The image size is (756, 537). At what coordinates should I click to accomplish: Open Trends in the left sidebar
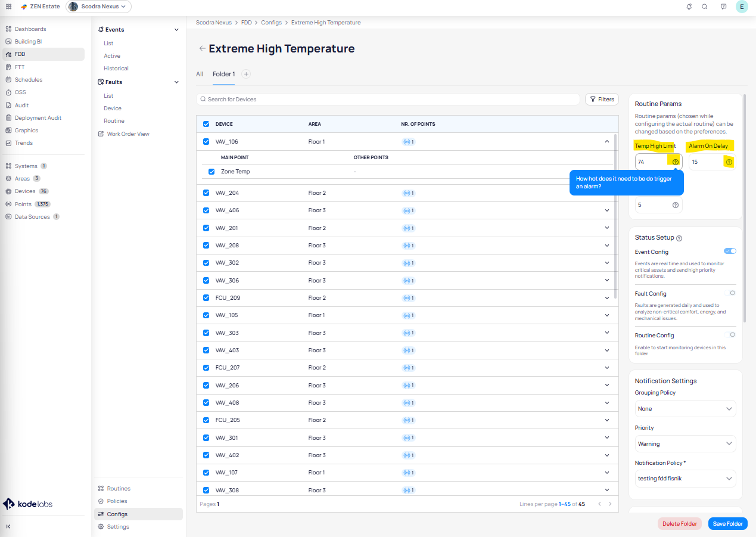pyautogui.click(x=24, y=143)
